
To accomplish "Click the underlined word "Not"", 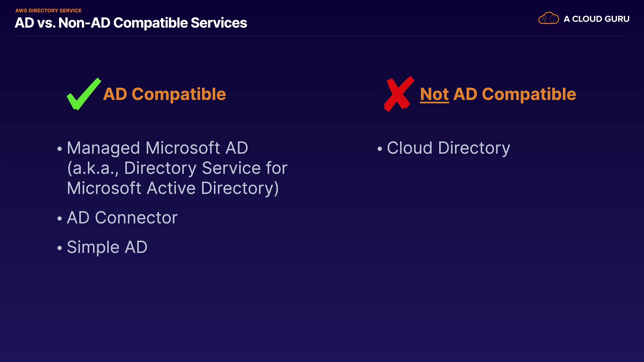I will [434, 94].
